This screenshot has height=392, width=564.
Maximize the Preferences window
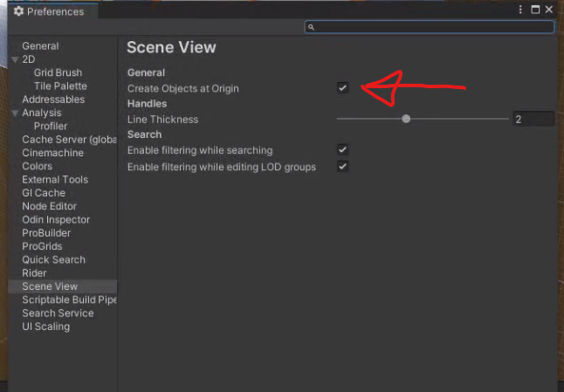[x=535, y=10]
